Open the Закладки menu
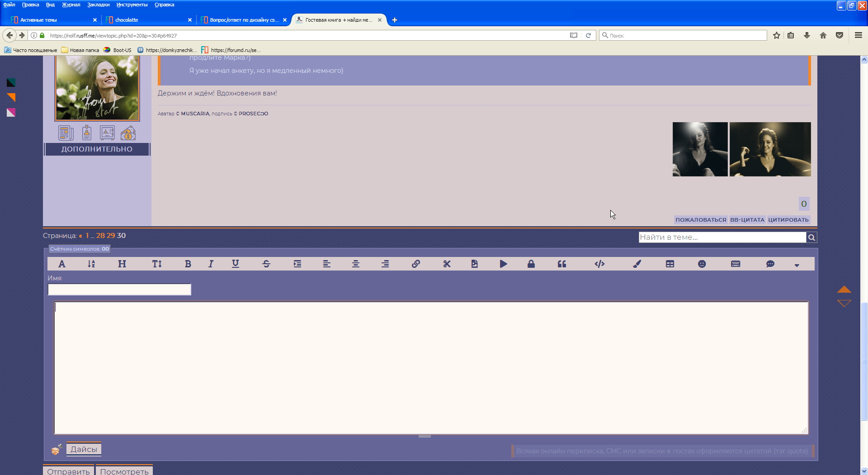The image size is (868, 475). [x=98, y=5]
